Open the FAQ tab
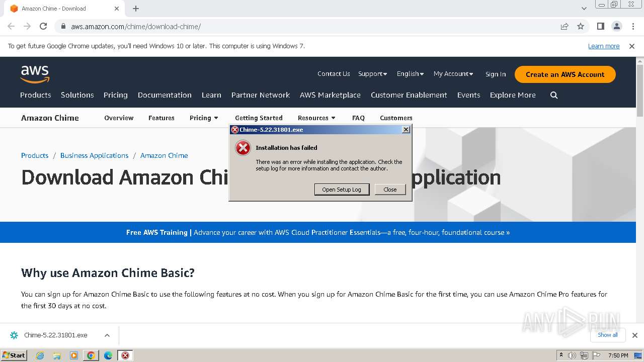644x362 pixels. (x=358, y=118)
